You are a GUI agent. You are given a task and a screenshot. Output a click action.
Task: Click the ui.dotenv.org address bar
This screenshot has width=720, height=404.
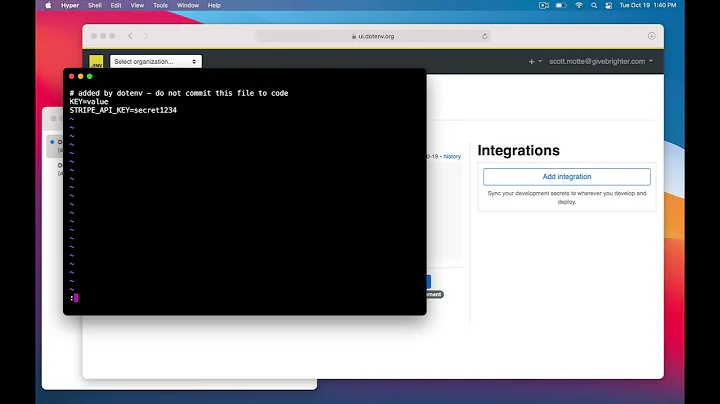click(x=373, y=36)
